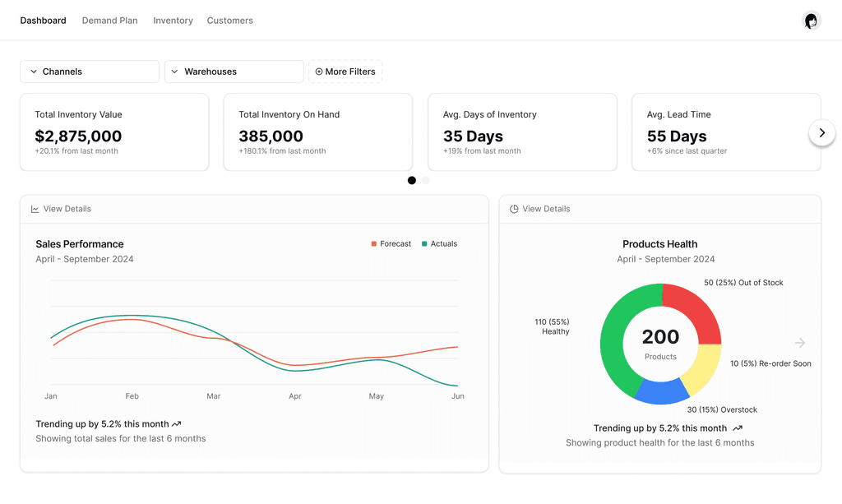Click the chevron in the Channels filter
Viewport: 842px width, 504px height.
click(x=33, y=72)
